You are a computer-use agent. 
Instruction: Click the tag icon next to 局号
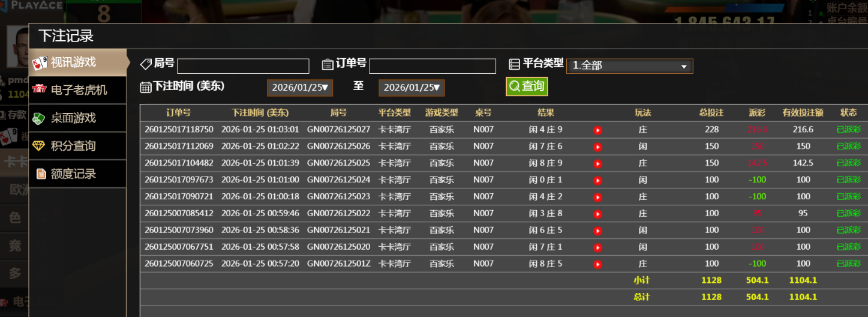coord(146,64)
